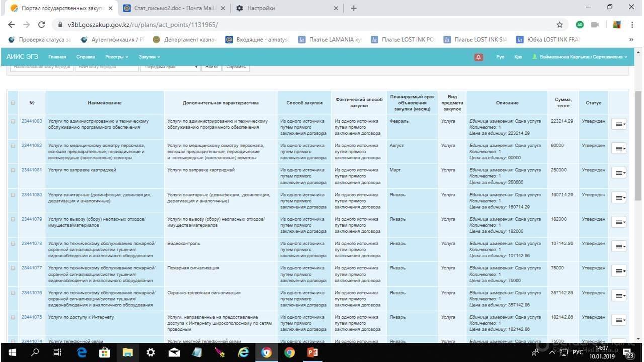Open row actions menu for item 23441076
644x362 pixels.
click(x=618, y=296)
